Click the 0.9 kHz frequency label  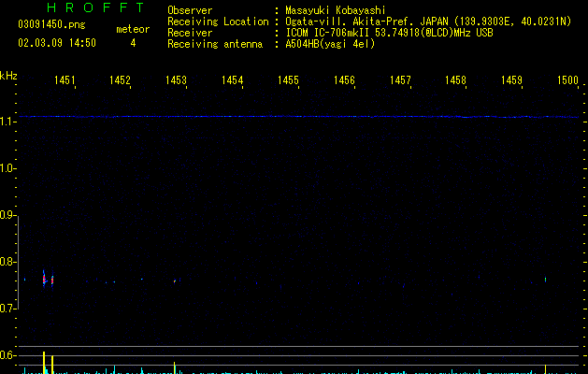click(x=7, y=215)
